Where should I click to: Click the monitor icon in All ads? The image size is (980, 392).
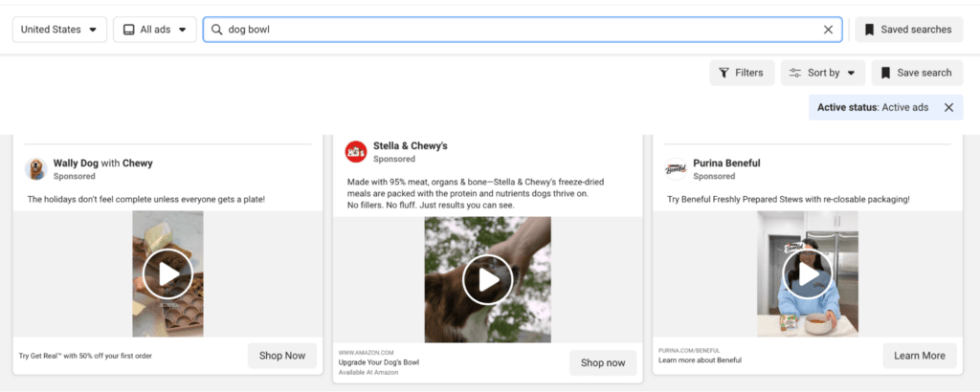click(129, 30)
